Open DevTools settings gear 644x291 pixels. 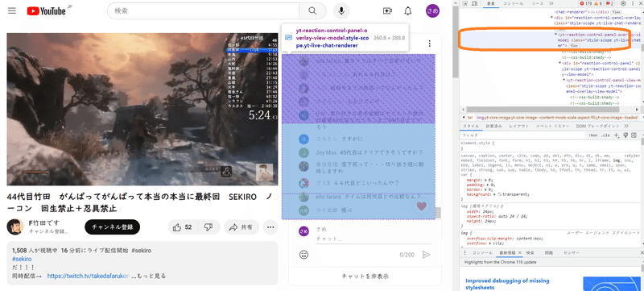623,3
